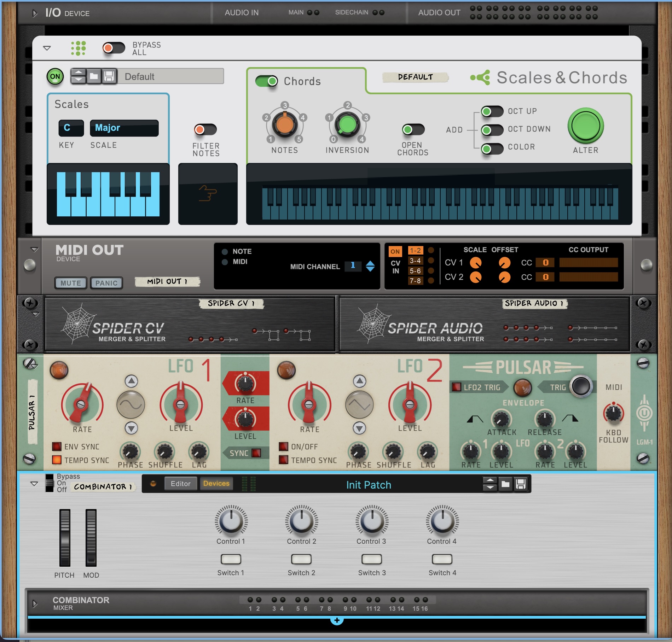Enable ENV SYNC on LFO 1

tap(57, 447)
